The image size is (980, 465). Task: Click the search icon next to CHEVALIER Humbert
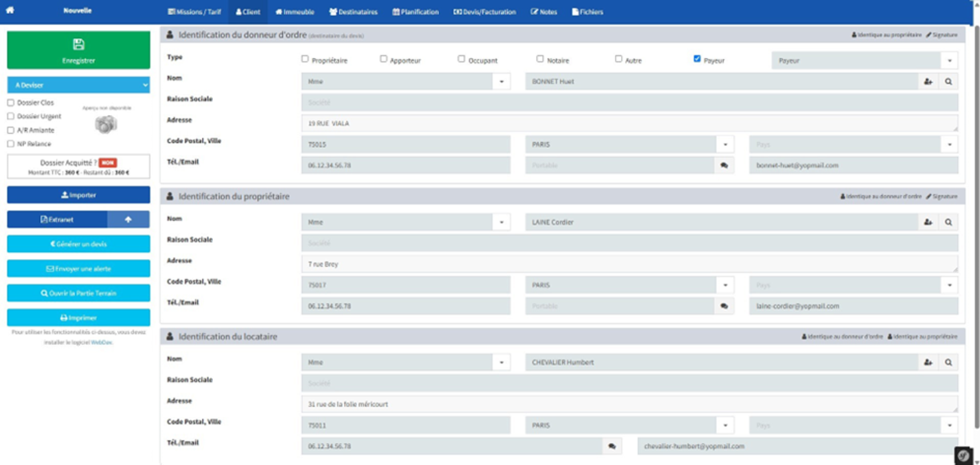click(948, 363)
